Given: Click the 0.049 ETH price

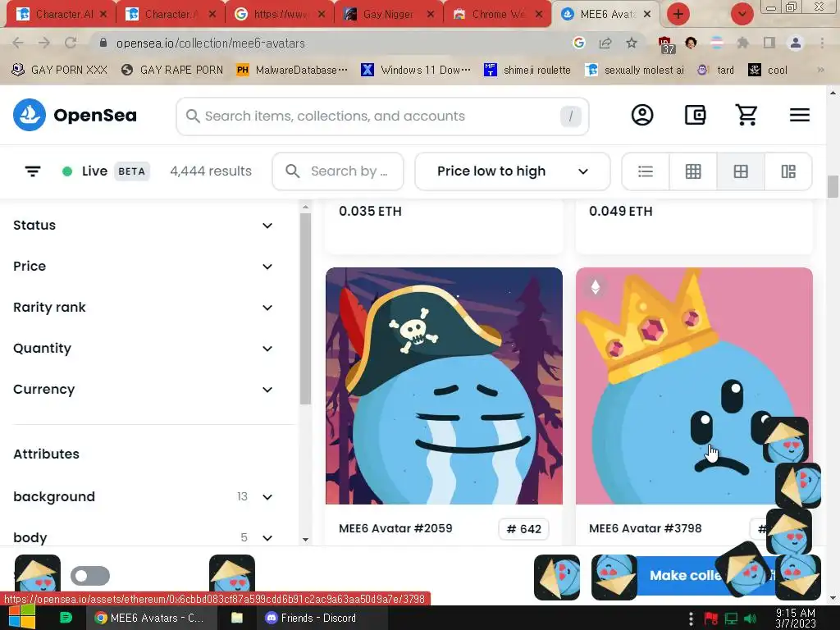Looking at the screenshot, I should pos(621,211).
